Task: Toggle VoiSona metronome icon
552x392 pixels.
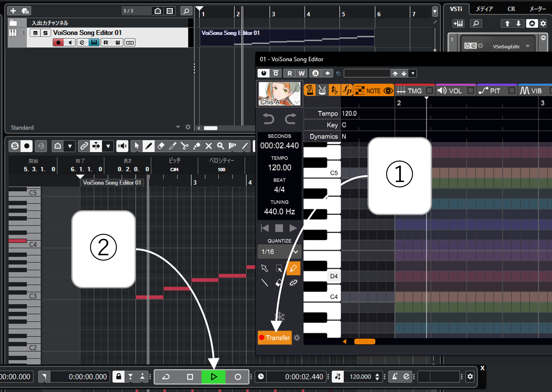Action: click(x=310, y=90)
